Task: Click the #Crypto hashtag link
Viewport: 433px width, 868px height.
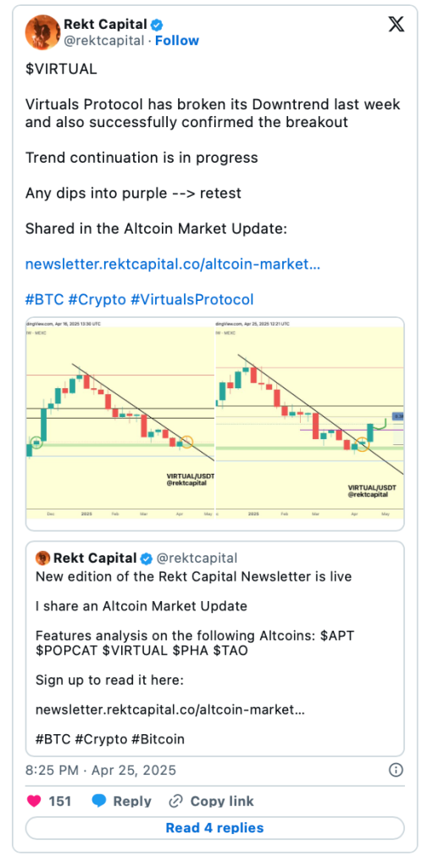Action: (97, 299)
